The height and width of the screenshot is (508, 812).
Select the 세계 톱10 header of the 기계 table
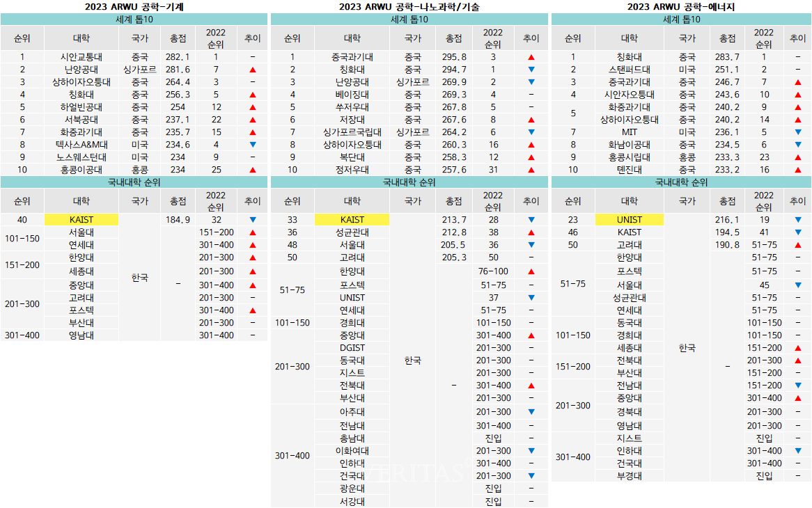point(136,19)
